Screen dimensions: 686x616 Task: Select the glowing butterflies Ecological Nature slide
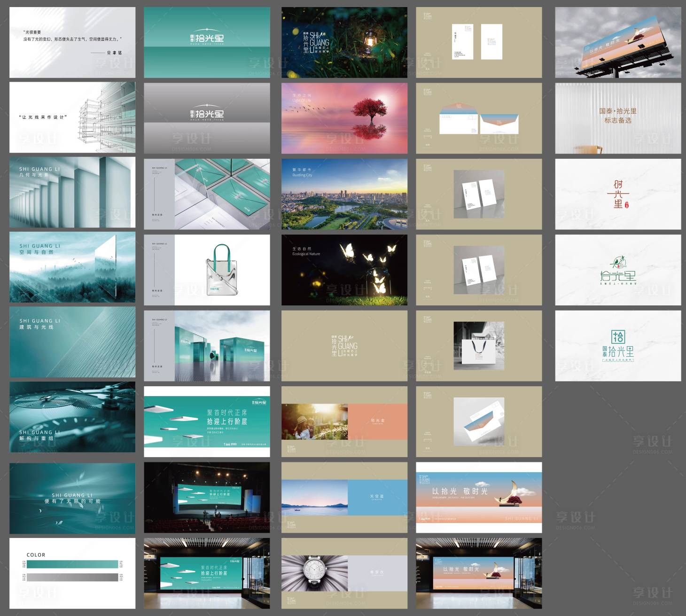(x=344, y=270)
